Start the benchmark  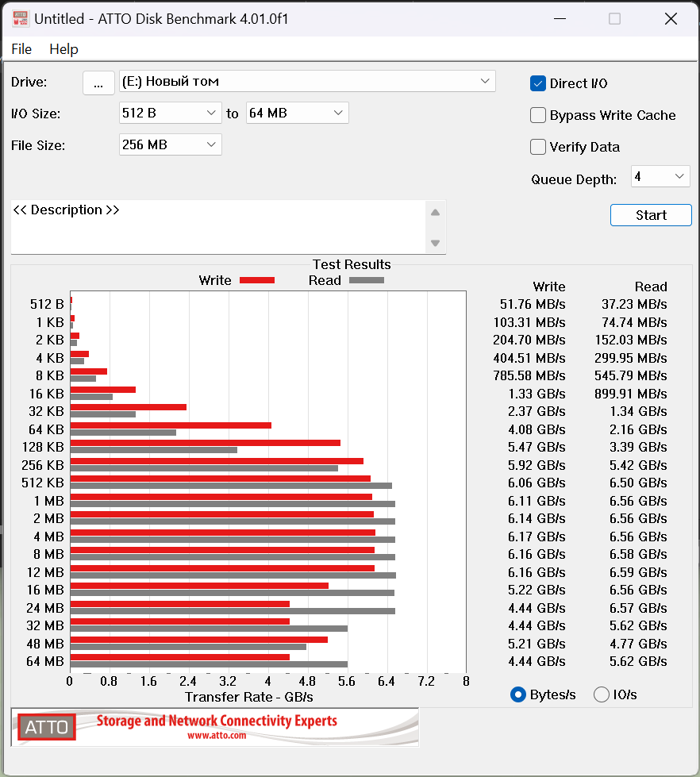click(x=651, y=215)
